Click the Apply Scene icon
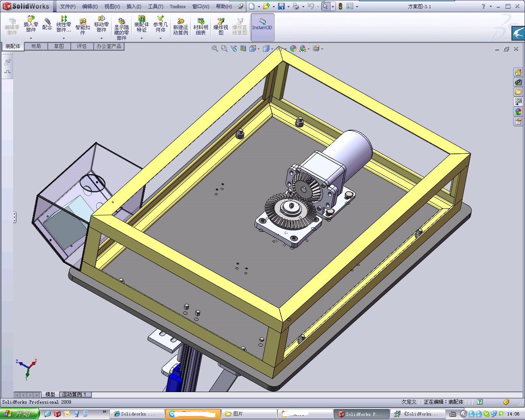The height and width of the screenshot is (420, 525). pos(302,48)
